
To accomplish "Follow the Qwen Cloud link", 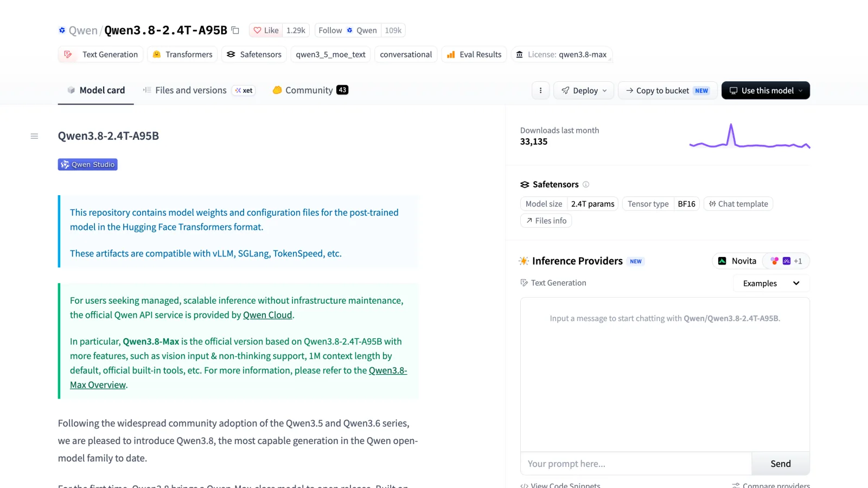I will pyautogui.click(x=267, y=315).
